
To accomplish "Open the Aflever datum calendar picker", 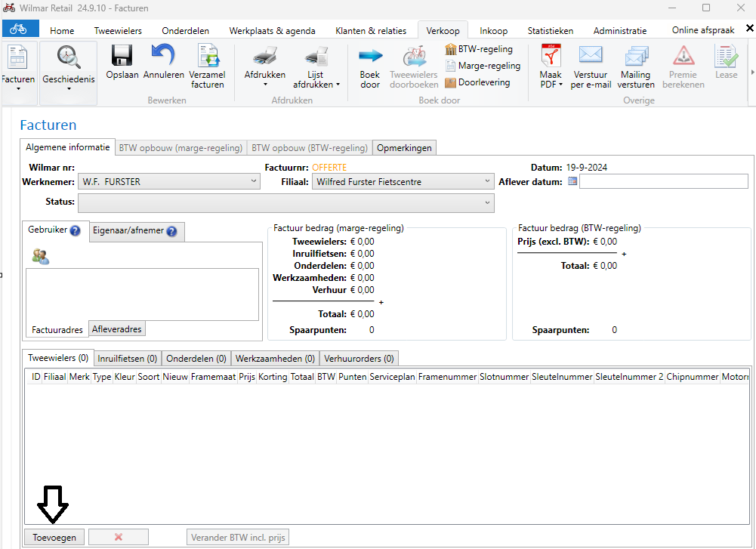I will click(572, 181).
